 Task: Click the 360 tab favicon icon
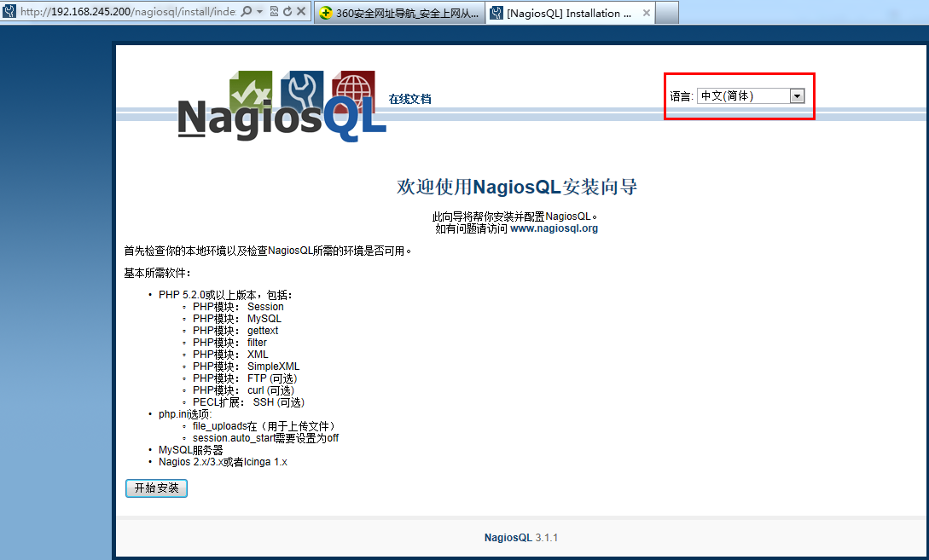click(x=325, y=13)
